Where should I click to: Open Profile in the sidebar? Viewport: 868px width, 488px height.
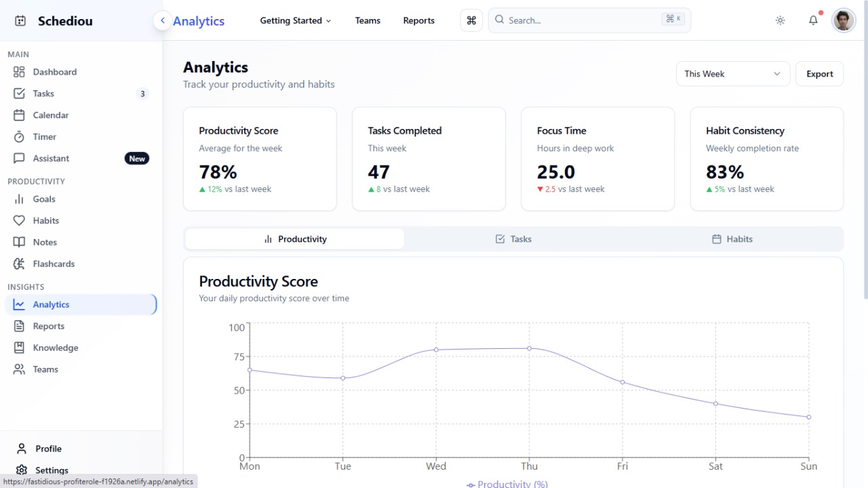tap(81, 449)
